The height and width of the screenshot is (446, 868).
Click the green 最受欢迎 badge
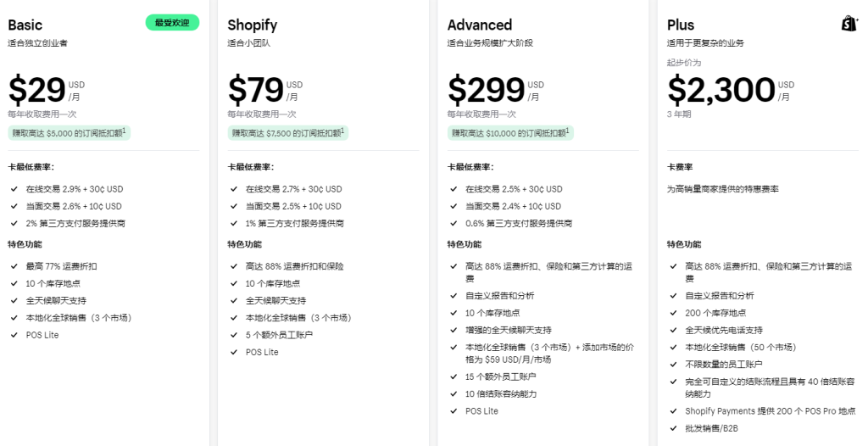point(172,23)
